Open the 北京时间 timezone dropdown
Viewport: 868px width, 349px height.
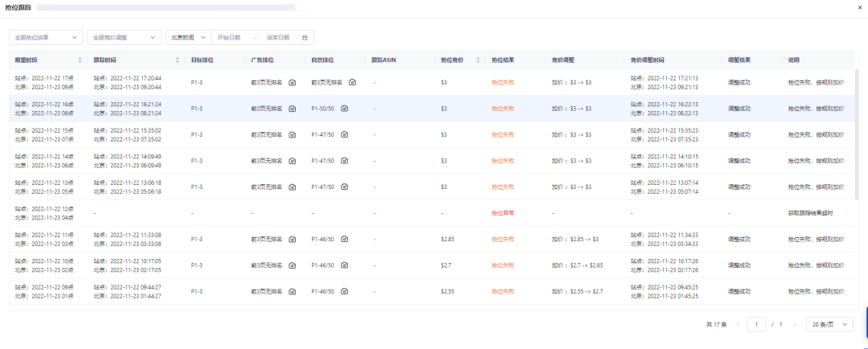[x=188, y=38]
